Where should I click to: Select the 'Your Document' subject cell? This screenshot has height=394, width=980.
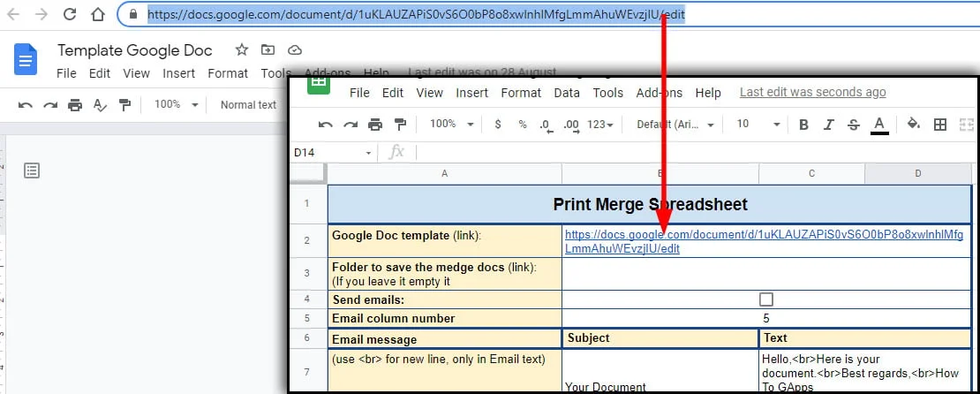[660, 371]
